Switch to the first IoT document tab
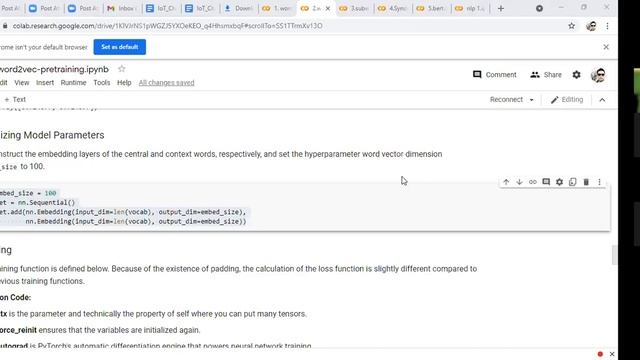The height and width of the screenshot is (360, 640). [161, 8]
